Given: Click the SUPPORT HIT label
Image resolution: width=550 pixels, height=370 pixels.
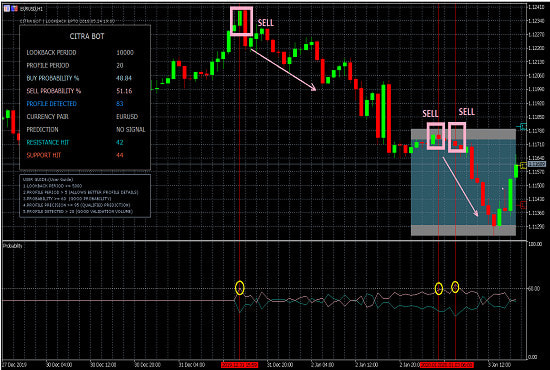Looking at the screenshot, I should coord(43,155).
